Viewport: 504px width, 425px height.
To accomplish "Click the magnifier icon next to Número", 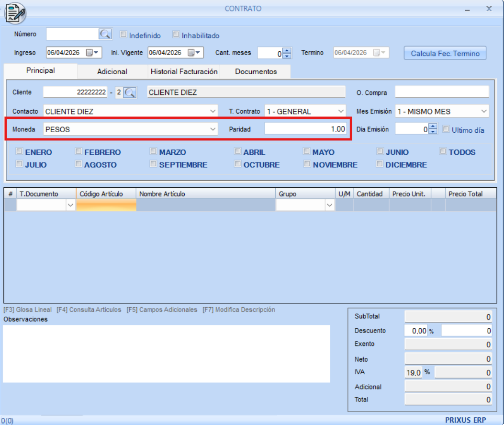I will (x=105, y=34).
